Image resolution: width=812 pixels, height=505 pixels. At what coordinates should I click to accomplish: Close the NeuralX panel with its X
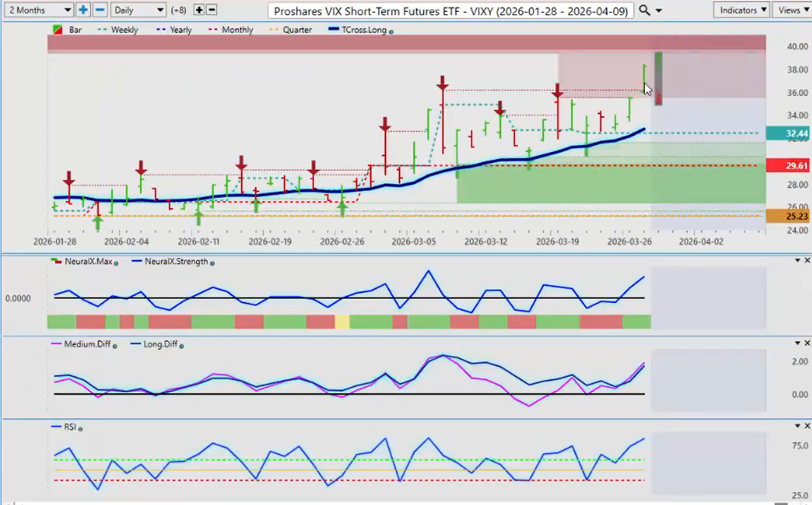click(807, 261)
